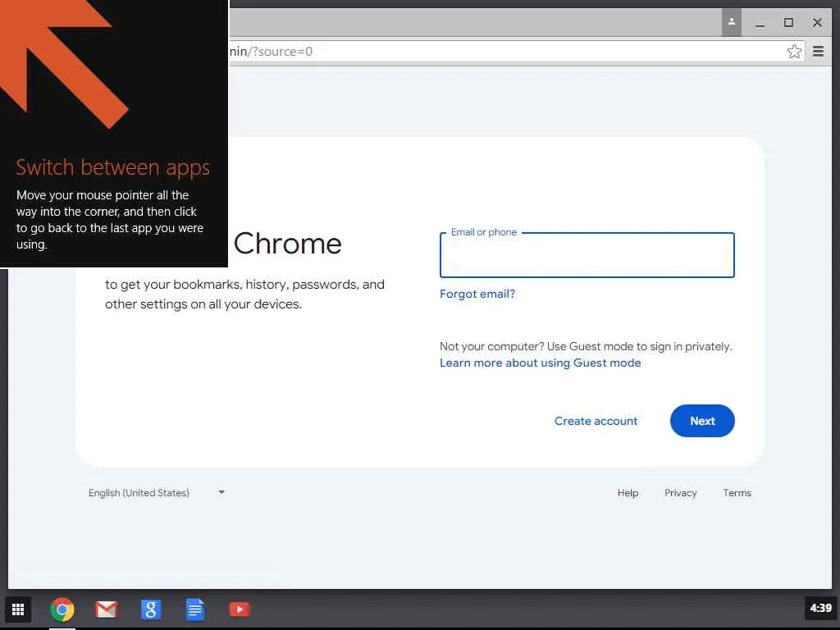The height and width of the screenshot is (630, 840).
Task: Open the Terms link in footer
Action: (x=737, y=493)
